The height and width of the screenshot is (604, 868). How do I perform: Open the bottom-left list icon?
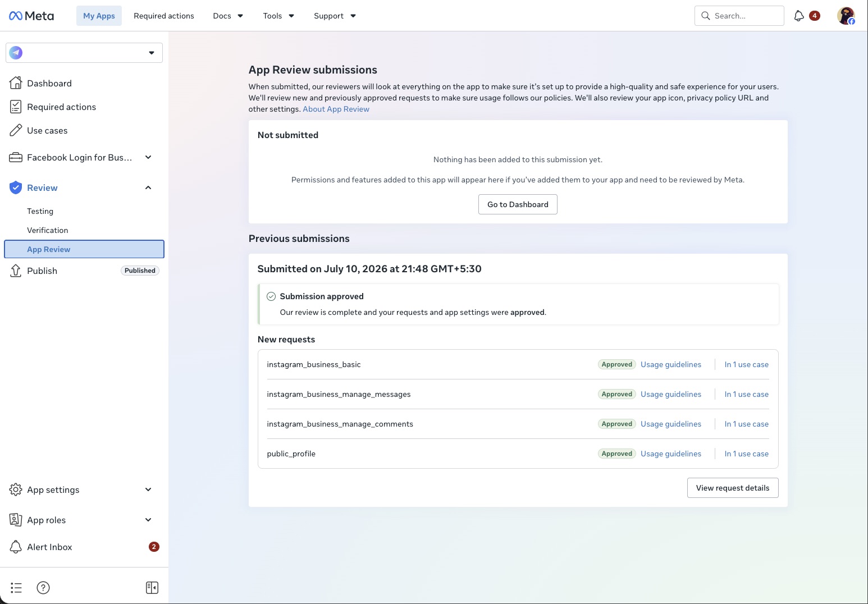pyautogui.click(x=16, y=588)
